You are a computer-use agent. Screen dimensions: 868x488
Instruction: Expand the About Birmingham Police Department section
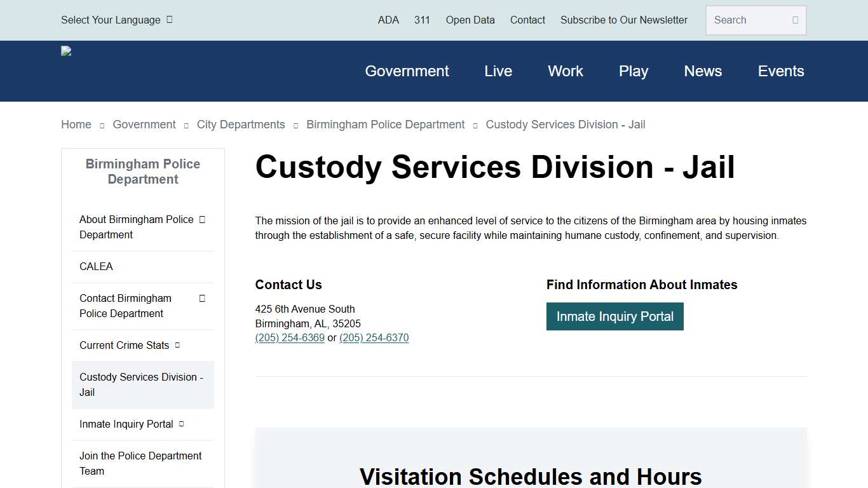click(x=201, y=219)
